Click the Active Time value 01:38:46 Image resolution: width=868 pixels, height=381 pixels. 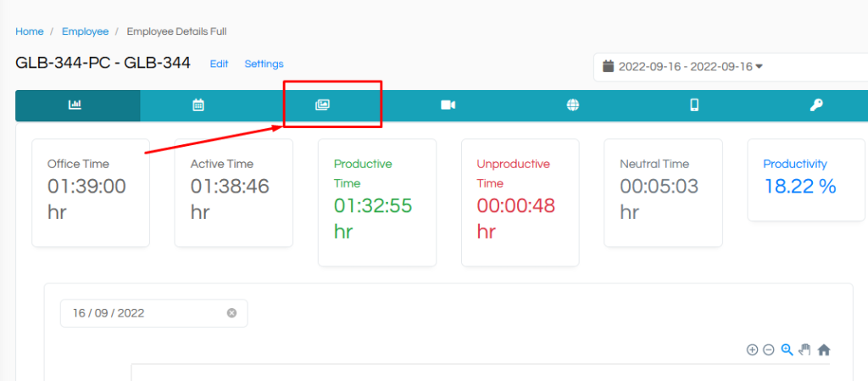click(230, 187)
